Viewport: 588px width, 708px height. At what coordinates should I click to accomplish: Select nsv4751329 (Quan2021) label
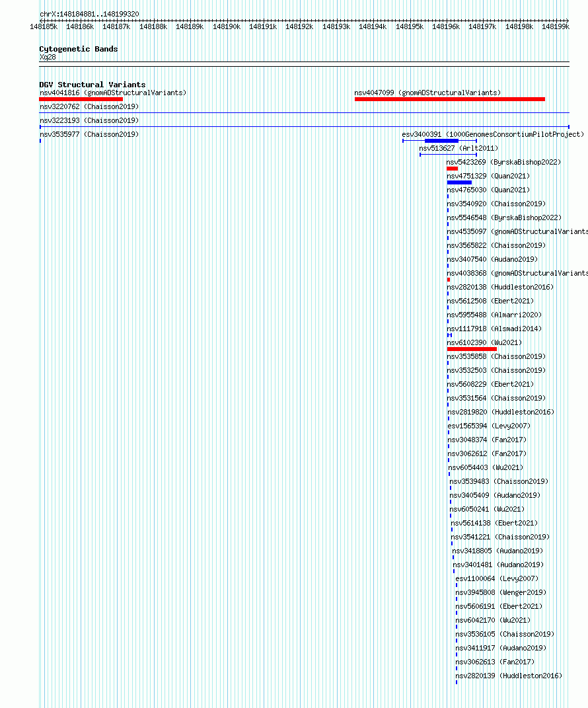(488, 176)
